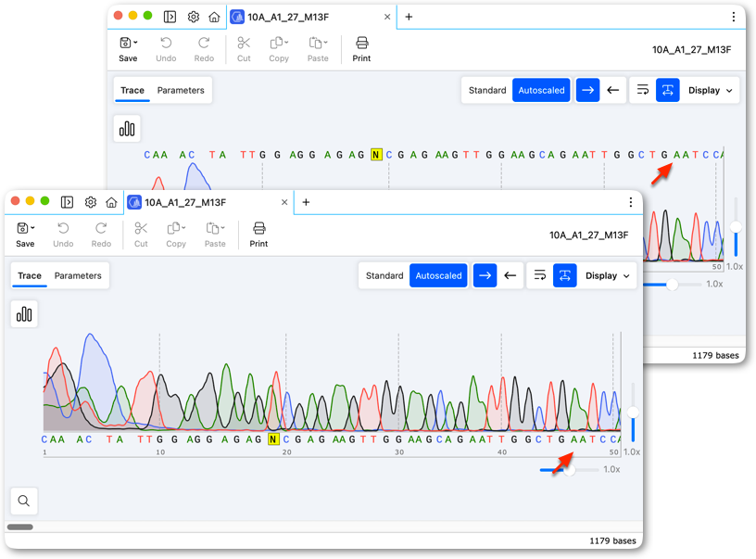Toggle the sidebar panel icon in front window
Image resolution: width=756 pixels, height=559 pixels.
[67, 202]
